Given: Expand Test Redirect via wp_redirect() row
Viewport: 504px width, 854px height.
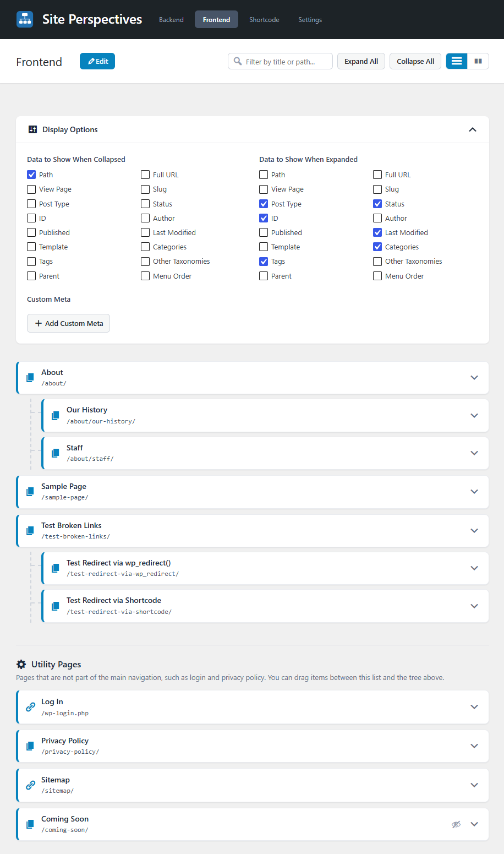Looking at the screenshot, I should click(474, 568).
